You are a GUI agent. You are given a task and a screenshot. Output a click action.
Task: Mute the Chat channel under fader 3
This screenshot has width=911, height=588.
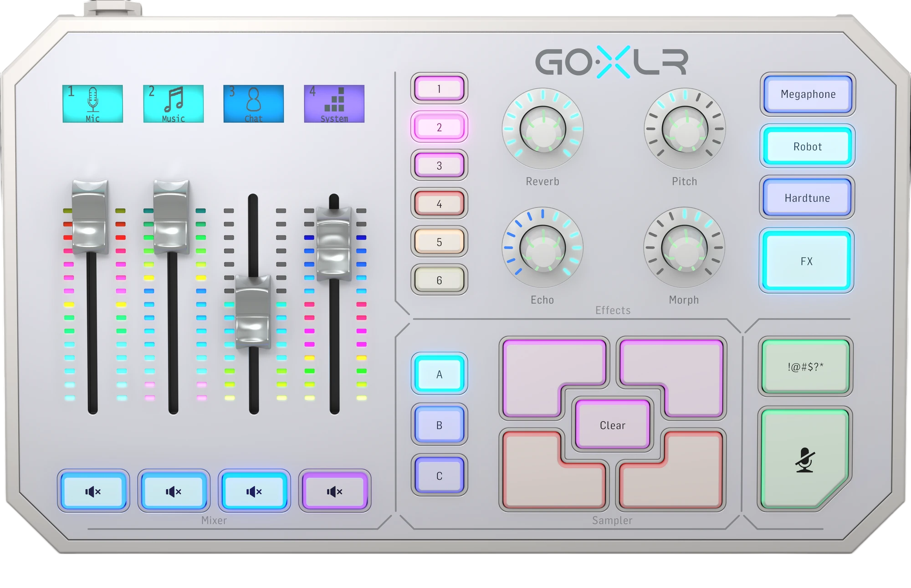[x=254, y=491]
